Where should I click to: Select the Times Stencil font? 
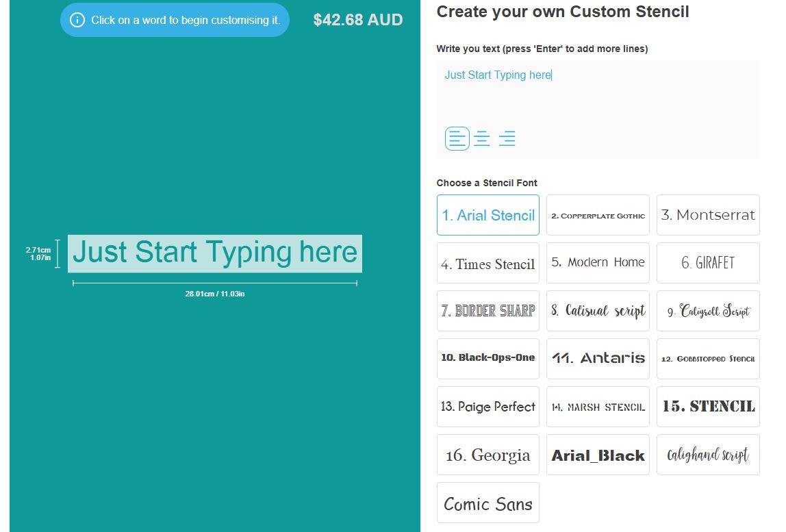pyautogui.click(x=488, y=263)
